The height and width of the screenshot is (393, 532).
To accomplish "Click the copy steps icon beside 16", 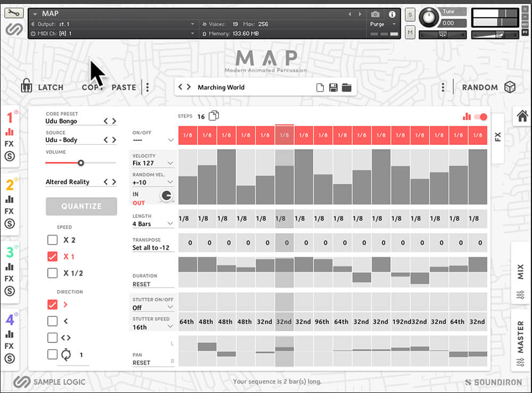I will coord(214,116).
